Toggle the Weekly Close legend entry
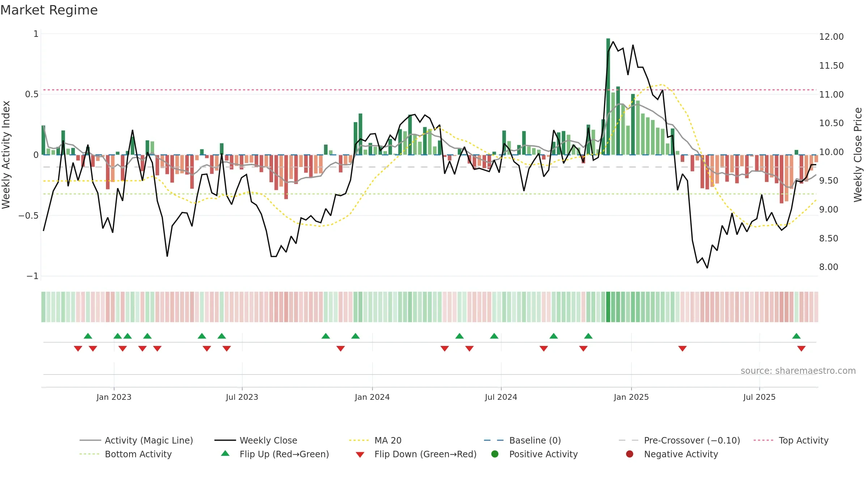This screenshot has width=868, height=488. 256,440
